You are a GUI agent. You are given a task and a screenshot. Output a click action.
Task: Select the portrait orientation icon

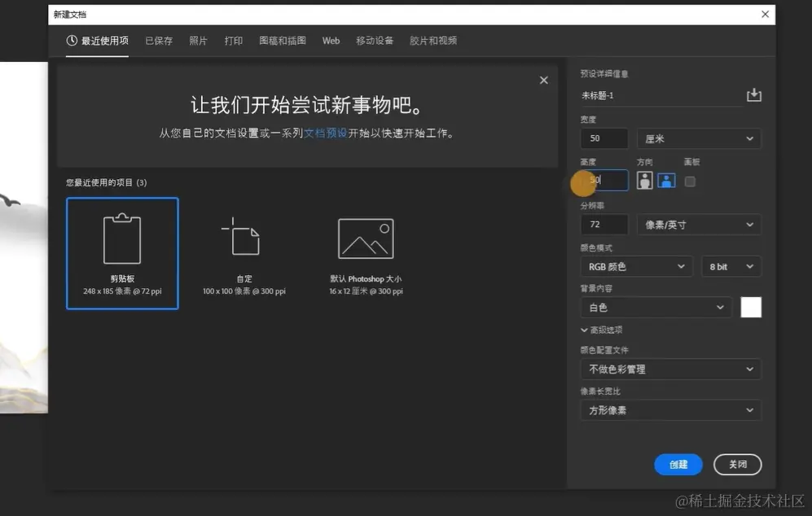[644, 181]
